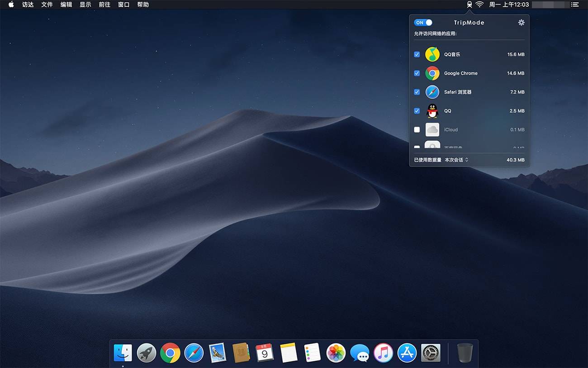This screenshot has width=588, height=368.
Task: Uncheck QQ音乐 network access checkbox
Action: 417,54
